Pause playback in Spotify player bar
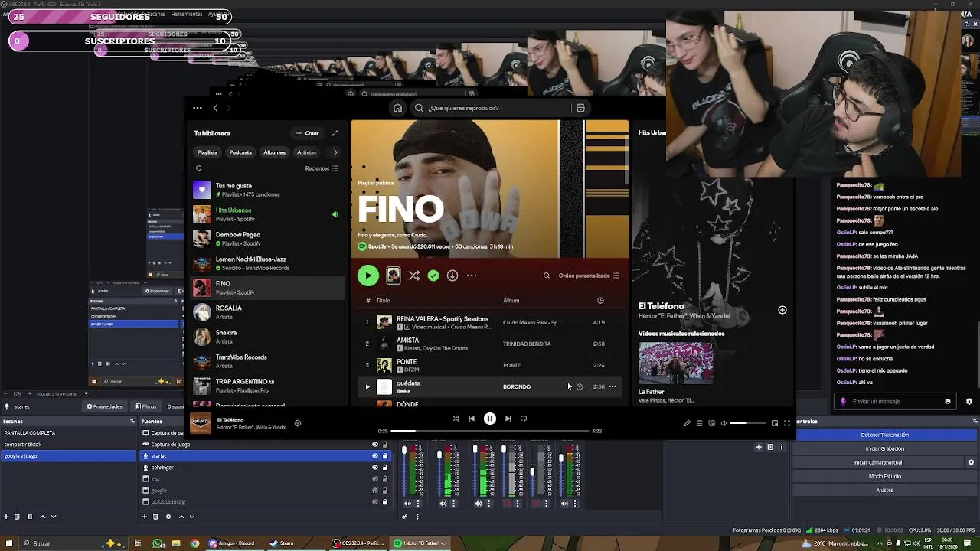 (490, 419)
